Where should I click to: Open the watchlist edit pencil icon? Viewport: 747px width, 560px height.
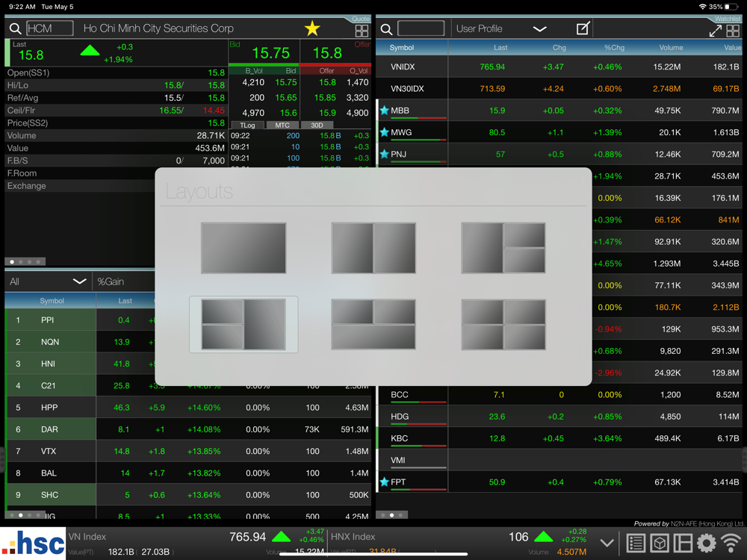coord(583,28)
